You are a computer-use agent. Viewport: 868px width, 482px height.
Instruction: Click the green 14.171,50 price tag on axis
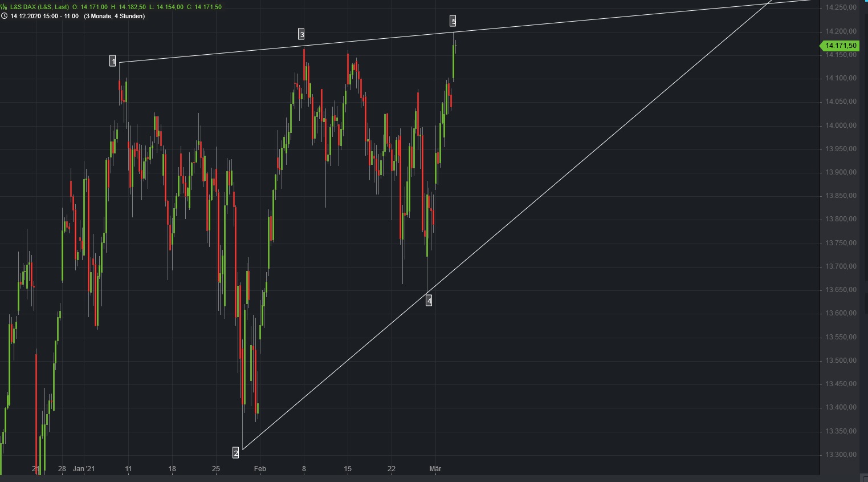coord(840,45)
